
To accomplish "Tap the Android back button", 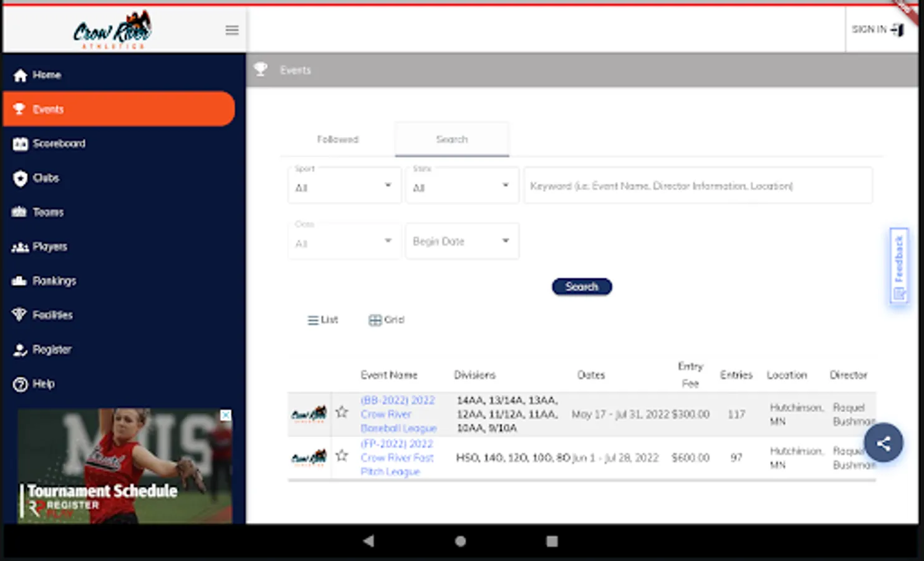I will 368,541.
